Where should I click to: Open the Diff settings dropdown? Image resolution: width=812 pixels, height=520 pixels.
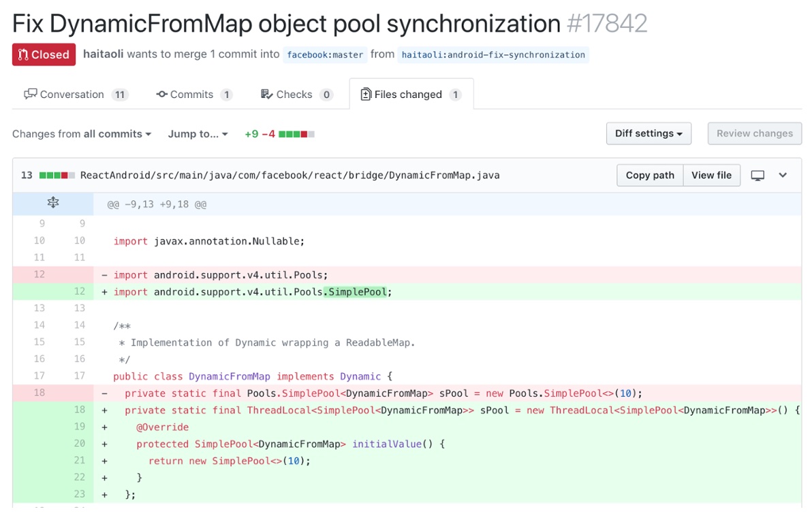pyautogui.click(x=649, y=133)
